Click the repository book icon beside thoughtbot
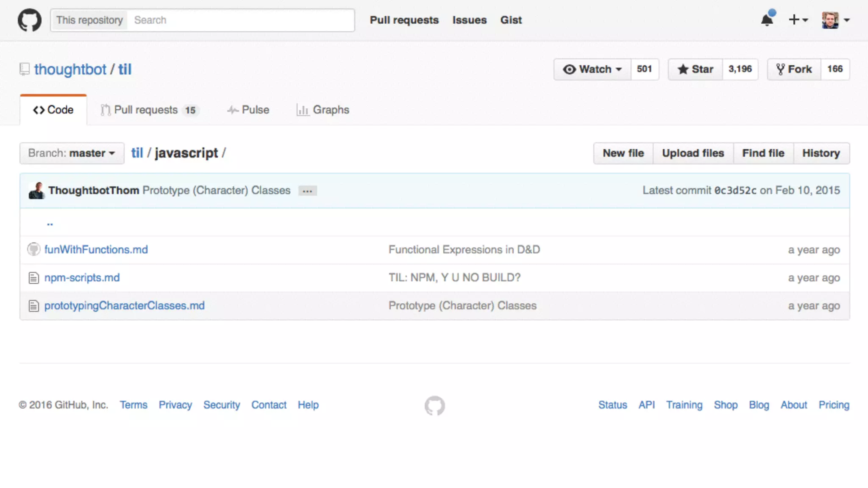This screenshot has height=488, width=868. [25, 69]
